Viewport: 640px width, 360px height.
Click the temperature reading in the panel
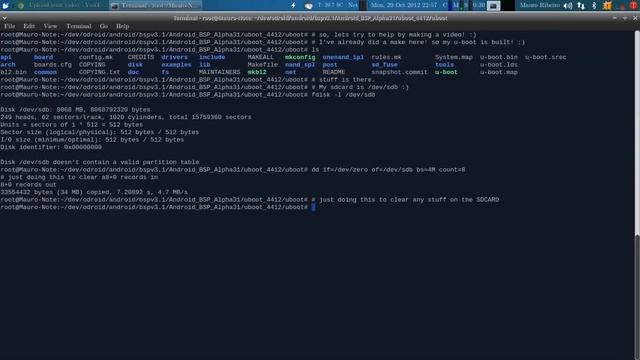[330, 5]
